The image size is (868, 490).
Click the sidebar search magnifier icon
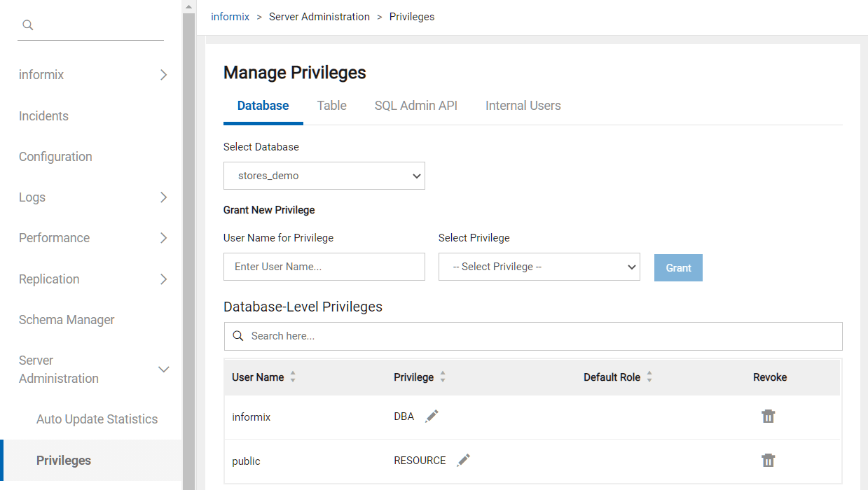[28, 25]
